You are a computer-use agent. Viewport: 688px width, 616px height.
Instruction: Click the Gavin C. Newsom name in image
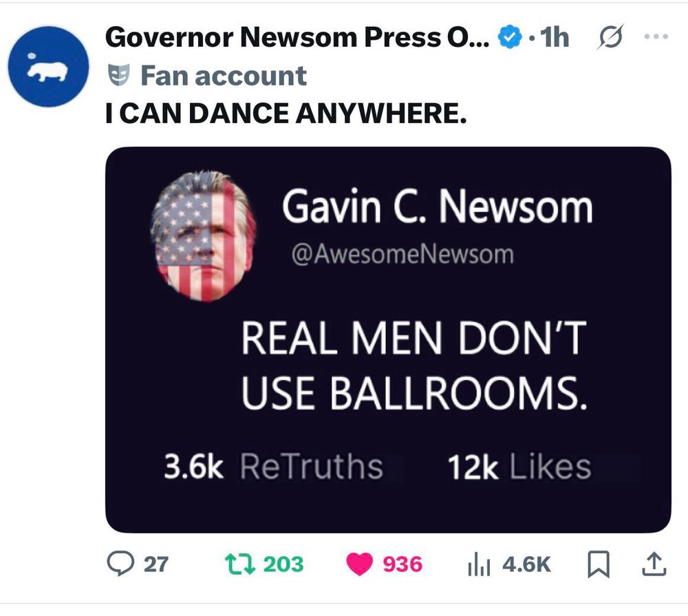(438, 206)
